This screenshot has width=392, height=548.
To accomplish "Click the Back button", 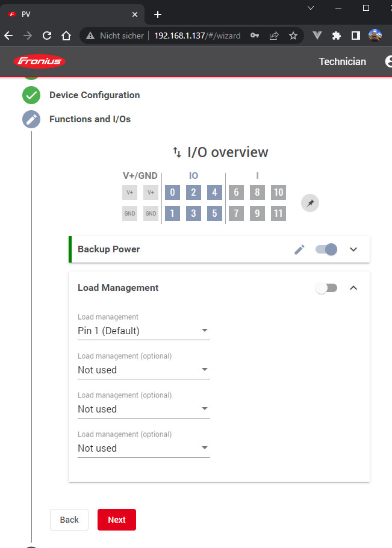I will pos(69,520).
